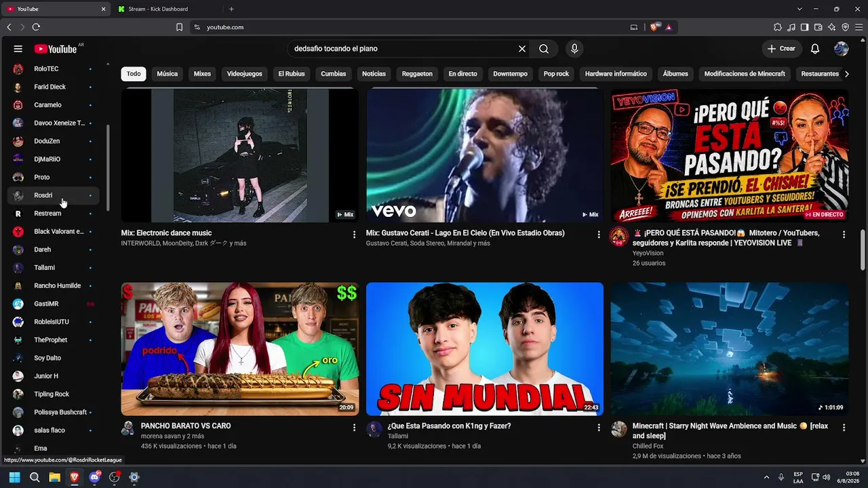The image size is (868, 488).
Task: Click the page's vertical scrollbar
Action: click(x=863, y=251)
